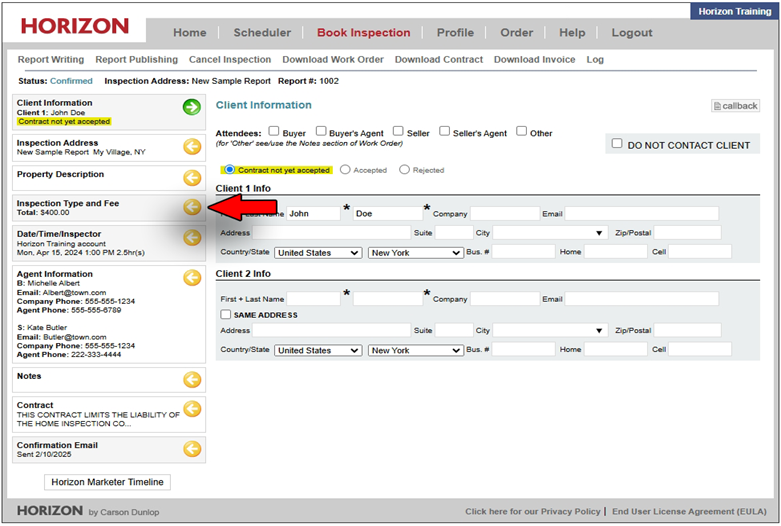The image size is (781, 526).
Task: Click yellow arrow beside Confirmation Email
Action: [x=192, y=449]
